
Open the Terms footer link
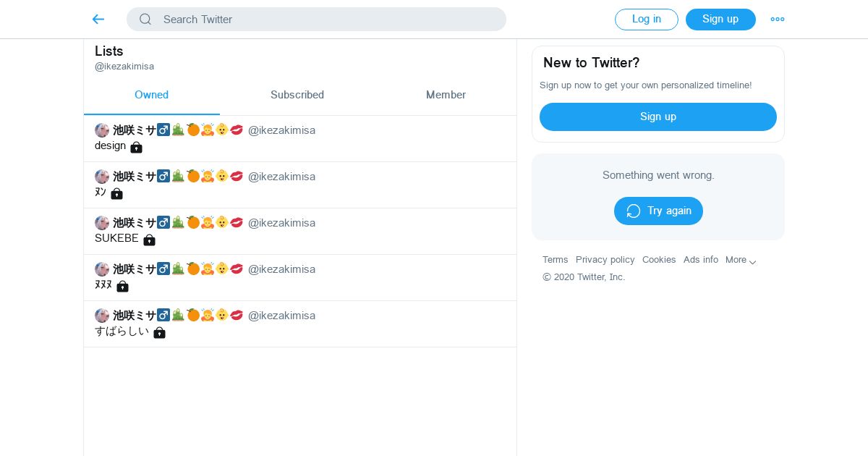555,260
